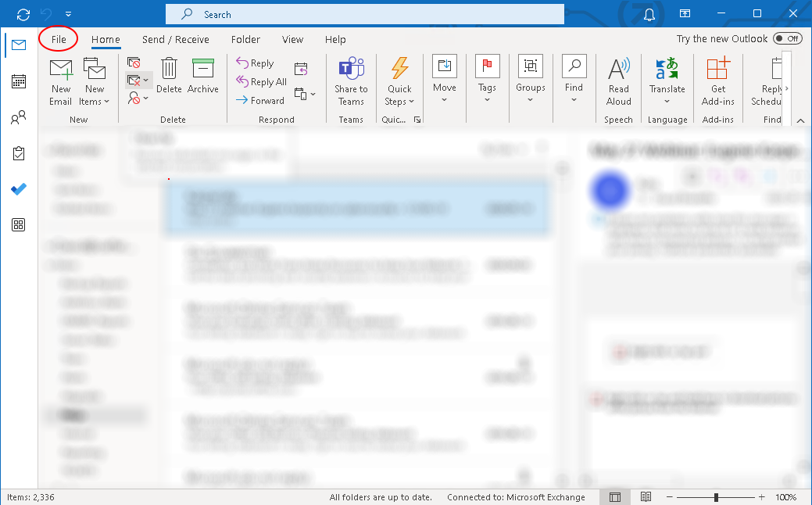The image size is (812, 505).
Task: Click the All folders are up to date status
Action: tap(381, 497)
